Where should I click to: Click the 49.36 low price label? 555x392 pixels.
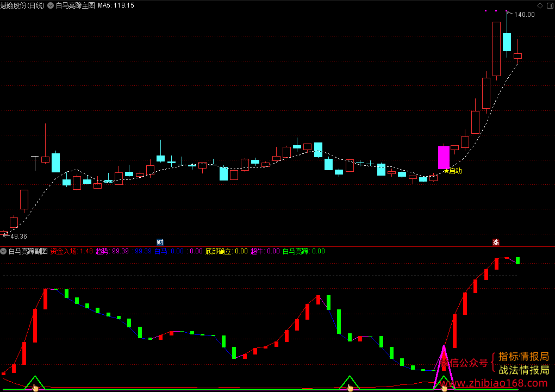tap(19, 236)
